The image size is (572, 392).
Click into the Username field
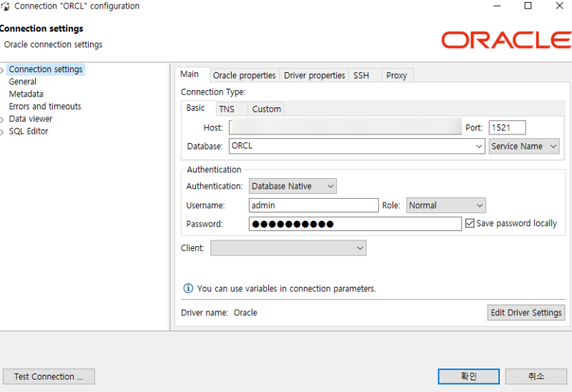coord(313,205)
